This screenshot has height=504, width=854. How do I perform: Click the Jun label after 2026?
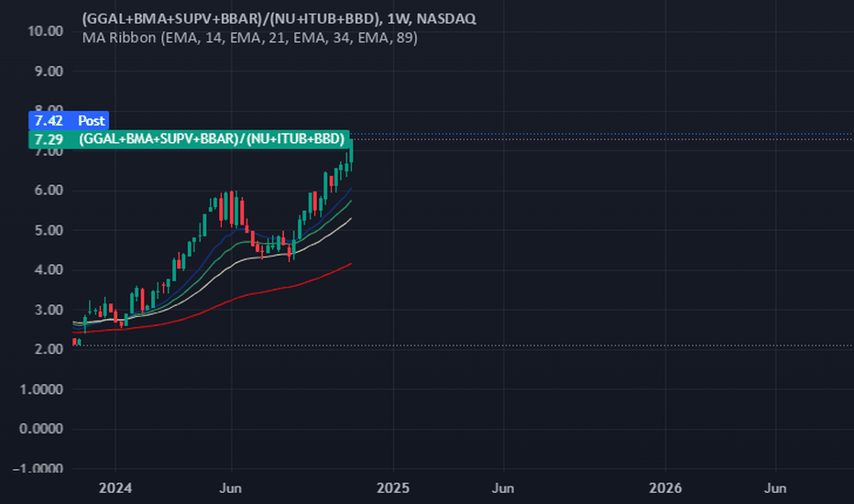click(x=775, y=488)
